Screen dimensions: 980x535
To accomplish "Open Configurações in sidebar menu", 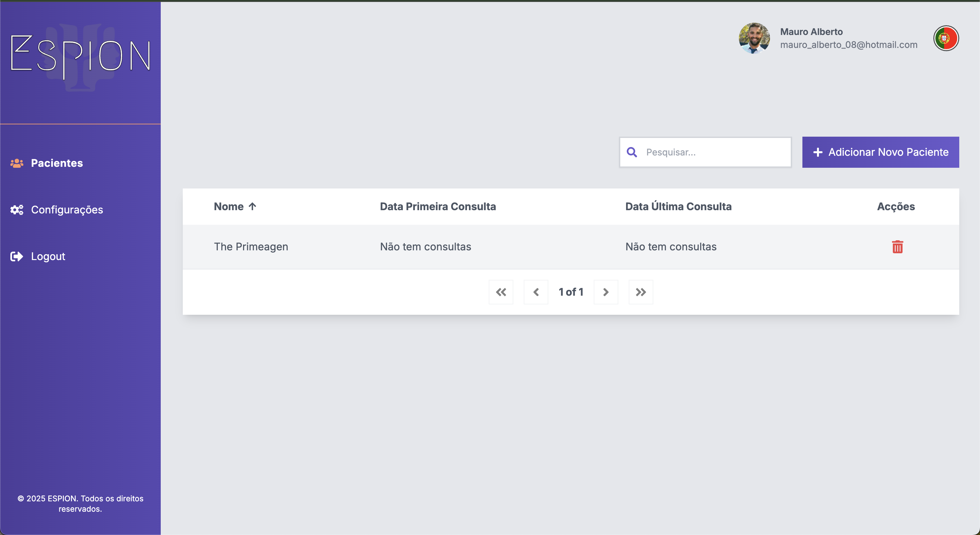I will point(67,210).
